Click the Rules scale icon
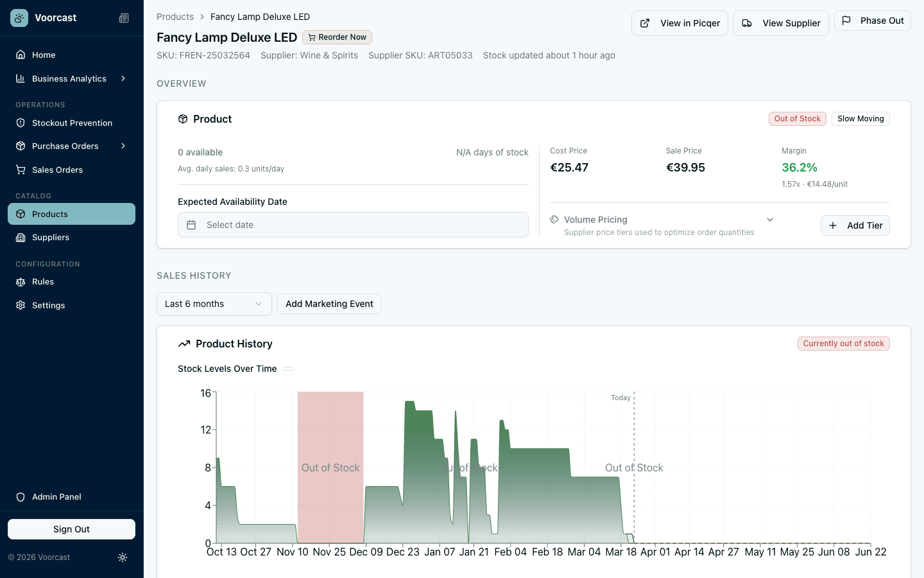Viewport: 924px width, 578px height. click(x=21, y=281)
